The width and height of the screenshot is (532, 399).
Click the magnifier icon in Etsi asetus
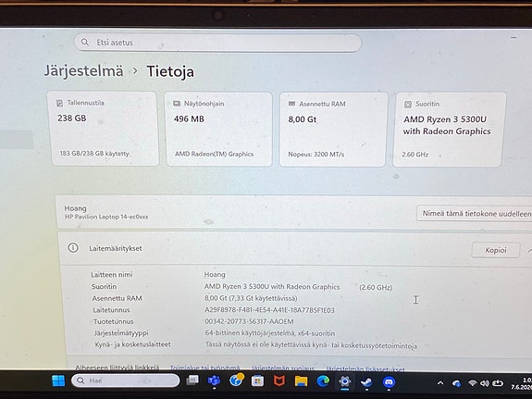[x=85, y=42]
